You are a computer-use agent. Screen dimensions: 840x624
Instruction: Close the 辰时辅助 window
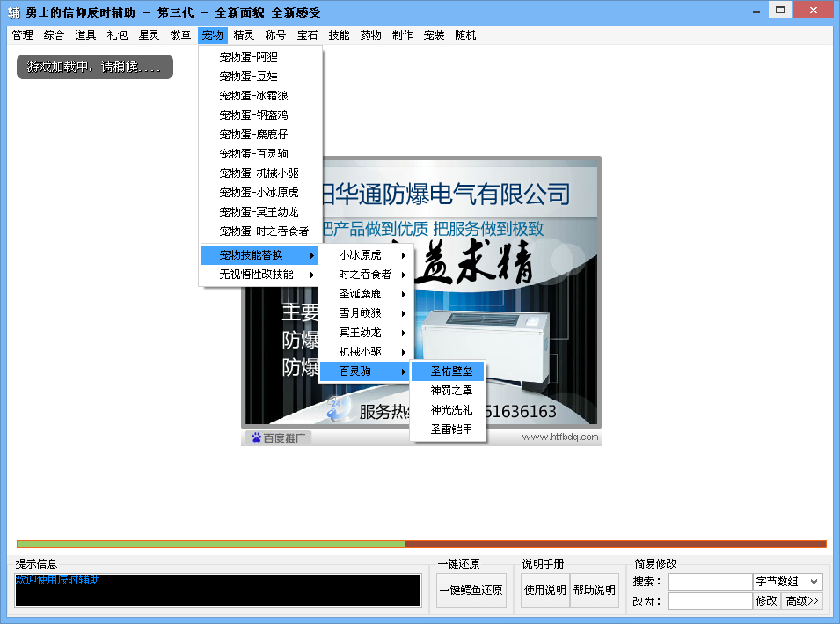tap(814, 11)
